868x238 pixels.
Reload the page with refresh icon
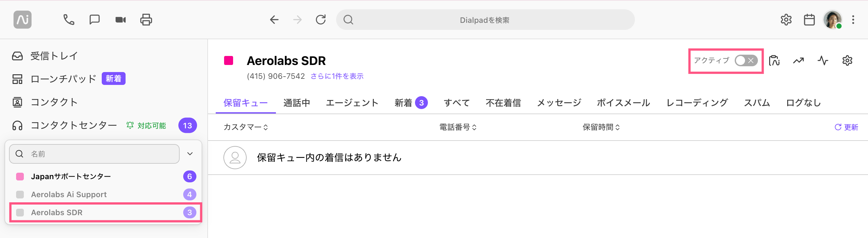coord(320,20)
